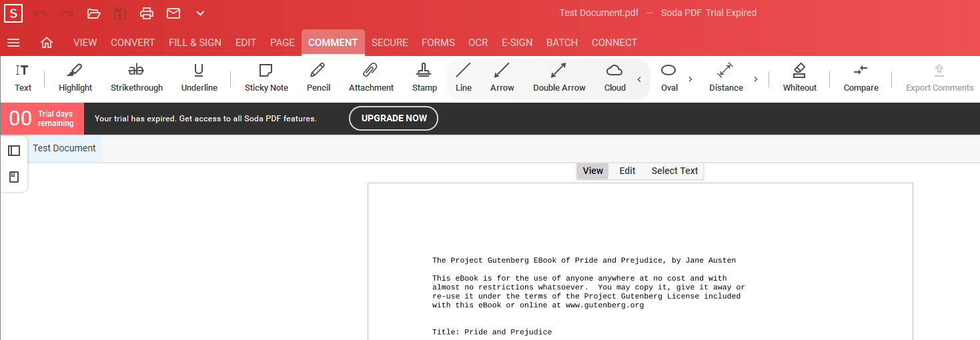Expand quick access toolbar chevron
Image resolution: width=980 pixels, height=340 pixels.
(x=200, y=13)
